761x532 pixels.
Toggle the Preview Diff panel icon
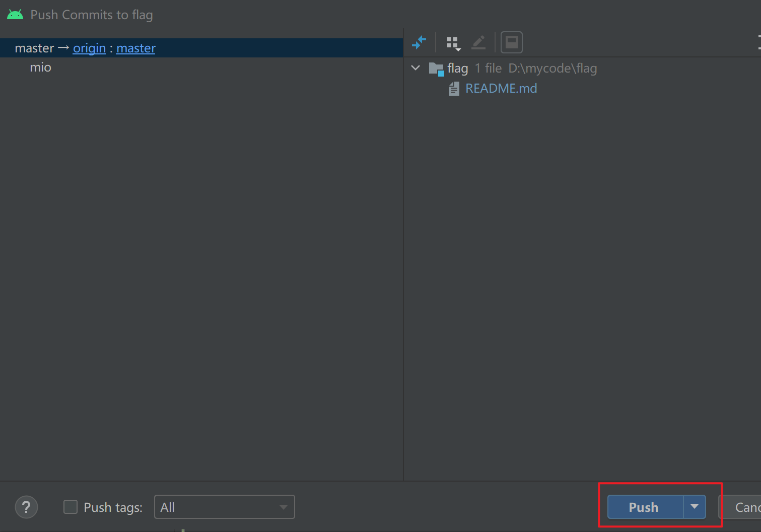512,42
